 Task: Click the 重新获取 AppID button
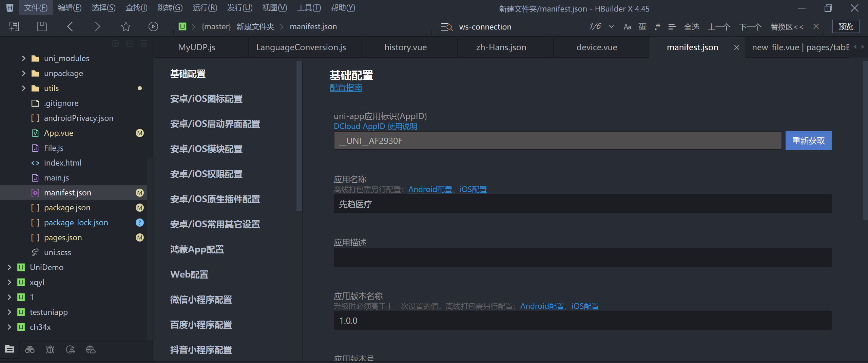(808, 140)
